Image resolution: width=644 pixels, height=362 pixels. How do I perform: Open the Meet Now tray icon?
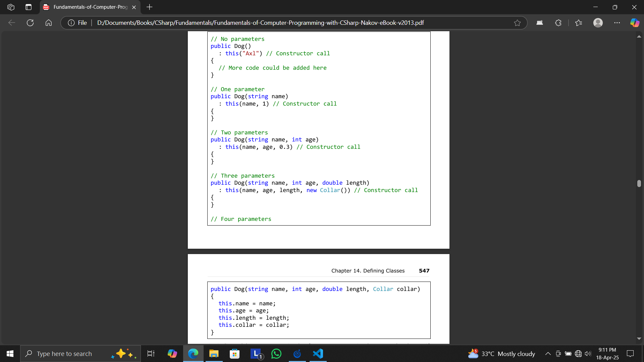point(558,354)
